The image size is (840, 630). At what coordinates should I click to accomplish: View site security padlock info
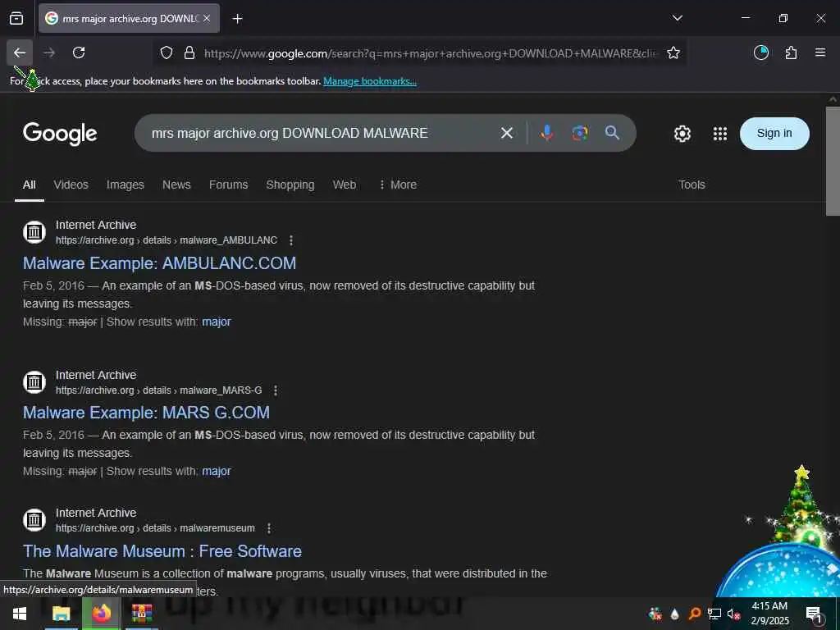click(x=189, y=52)
